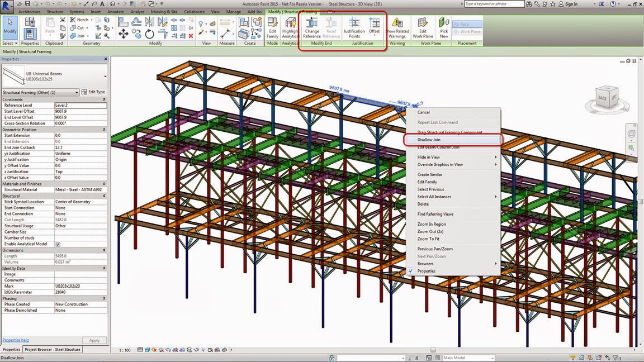The height and width of the screenshot is (362, 644).
Task: Click the Apply button in Properties
Action: pyautogui.click(x=94, y=340)
